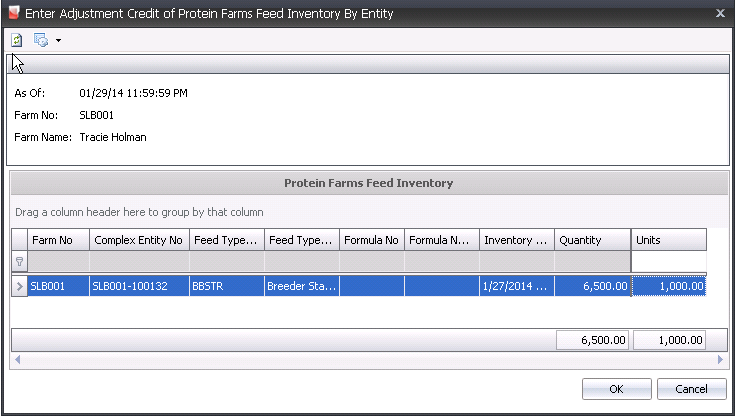Click the Units column header
The height and width of the screenshot is (416, 737).
[x=669, y=240]
